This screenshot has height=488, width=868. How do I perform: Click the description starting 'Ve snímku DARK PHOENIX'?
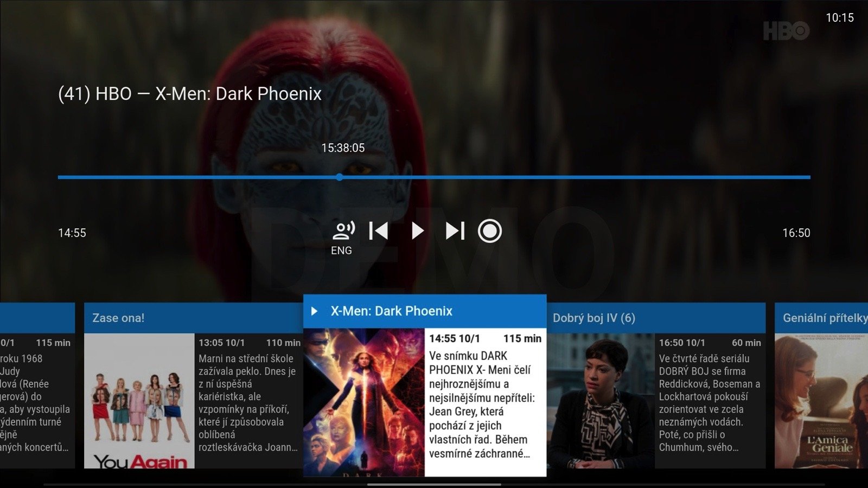click(482, 404)
